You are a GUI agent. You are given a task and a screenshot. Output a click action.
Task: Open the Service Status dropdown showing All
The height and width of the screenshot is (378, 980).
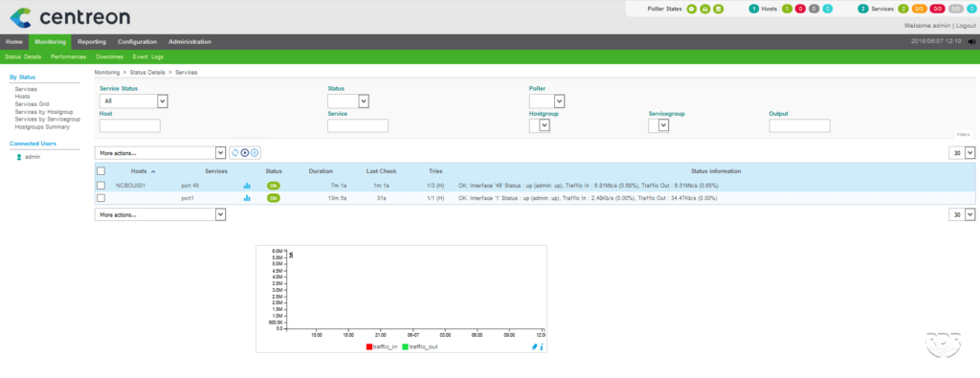point(134,100)
